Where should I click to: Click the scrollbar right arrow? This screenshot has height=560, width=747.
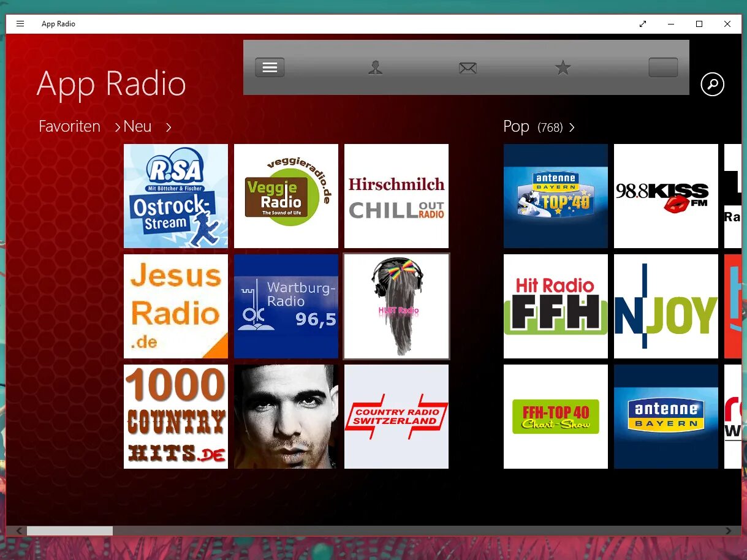[729, 531]
